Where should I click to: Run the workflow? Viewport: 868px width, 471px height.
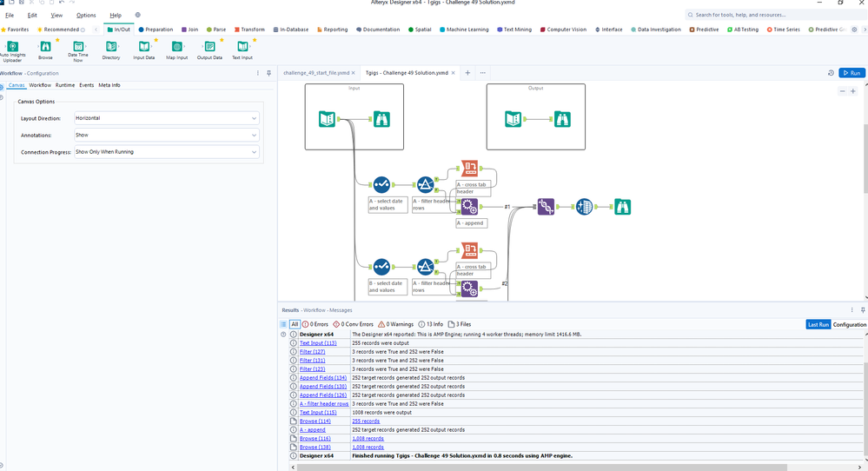click(x=851, y=73)
